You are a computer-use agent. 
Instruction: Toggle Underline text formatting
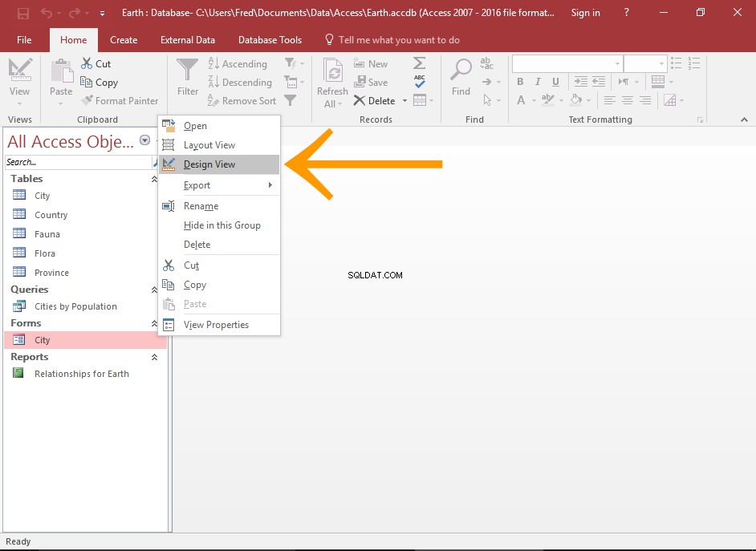555,81
